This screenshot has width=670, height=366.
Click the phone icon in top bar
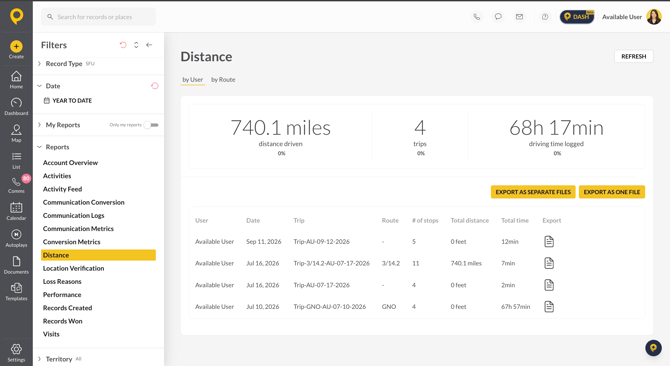click(x=477, y=17)
